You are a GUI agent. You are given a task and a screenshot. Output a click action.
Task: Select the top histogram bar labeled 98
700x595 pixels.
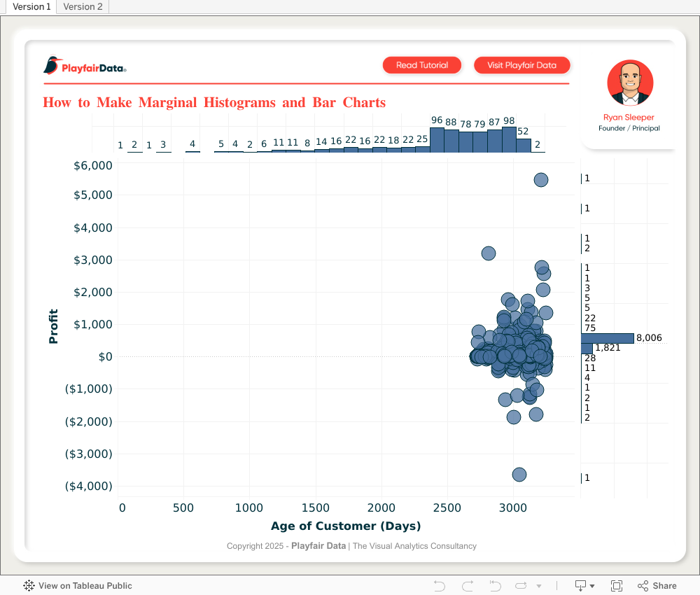pyautogui.click(x=509, y=139)
